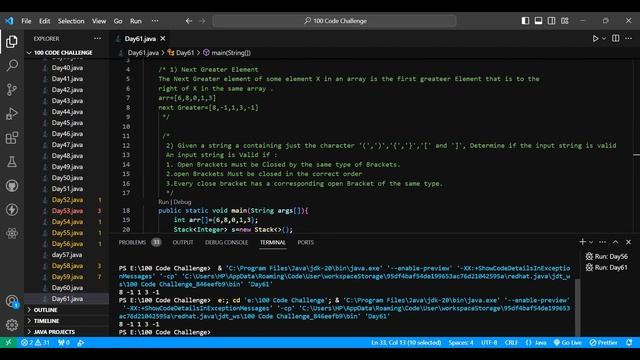The height and width of the screenshot is (360, 640).
Task: Open the new terminal launch profile dropdown
Action: tap(591, 242)
